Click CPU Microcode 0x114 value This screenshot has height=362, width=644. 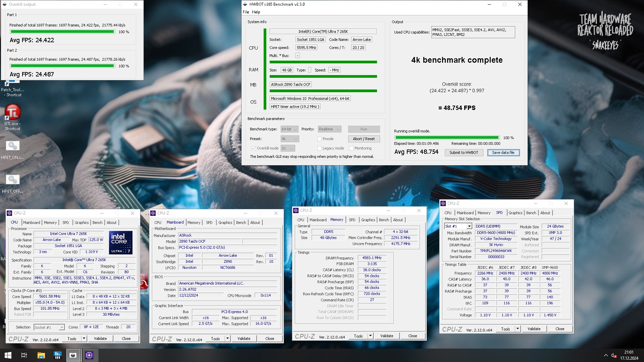tap(266, 296)
